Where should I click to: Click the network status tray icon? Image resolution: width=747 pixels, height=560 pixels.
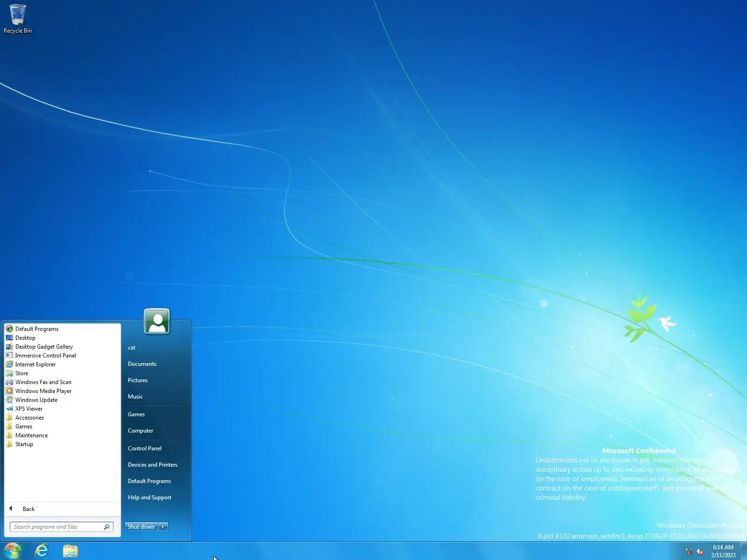point(689,551)
